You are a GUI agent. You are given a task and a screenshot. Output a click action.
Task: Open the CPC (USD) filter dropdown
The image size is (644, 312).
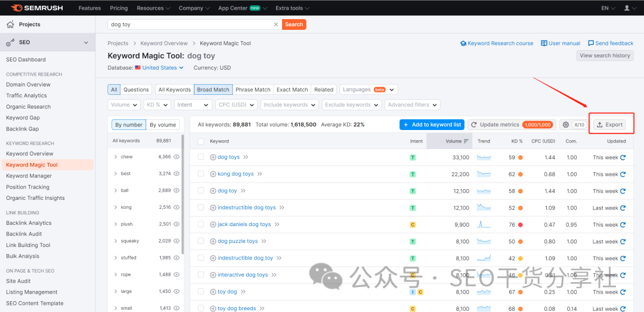pyautogui.click(x=236, y=105)
